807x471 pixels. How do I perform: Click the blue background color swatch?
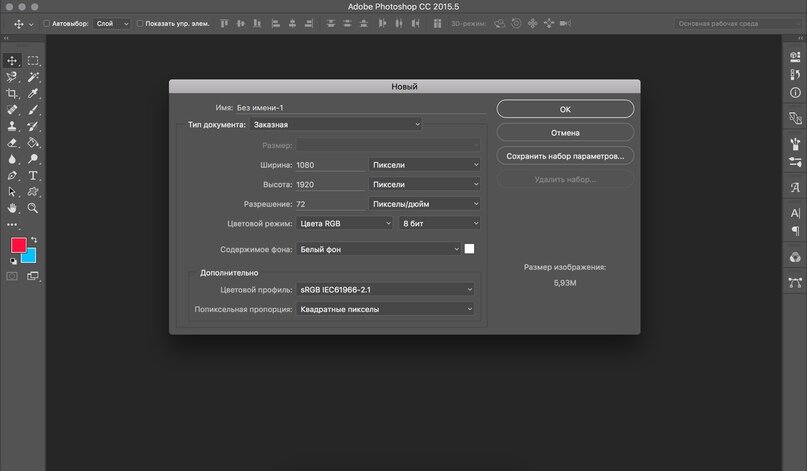[x=31, y=257]
